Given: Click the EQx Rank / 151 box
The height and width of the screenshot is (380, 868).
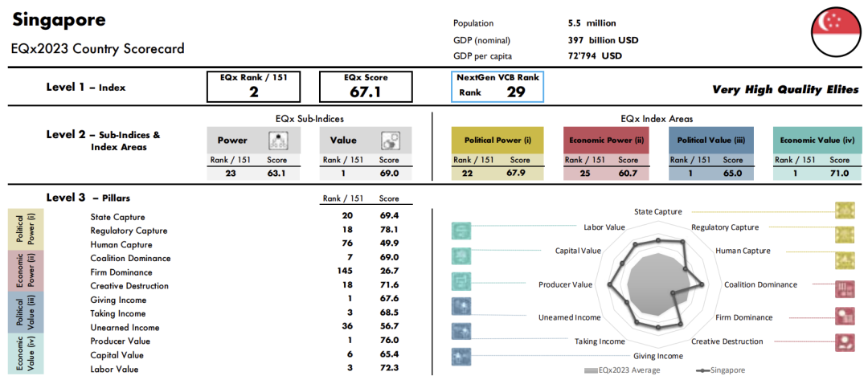Looking at the screenshot, I should tap(253, 87).
